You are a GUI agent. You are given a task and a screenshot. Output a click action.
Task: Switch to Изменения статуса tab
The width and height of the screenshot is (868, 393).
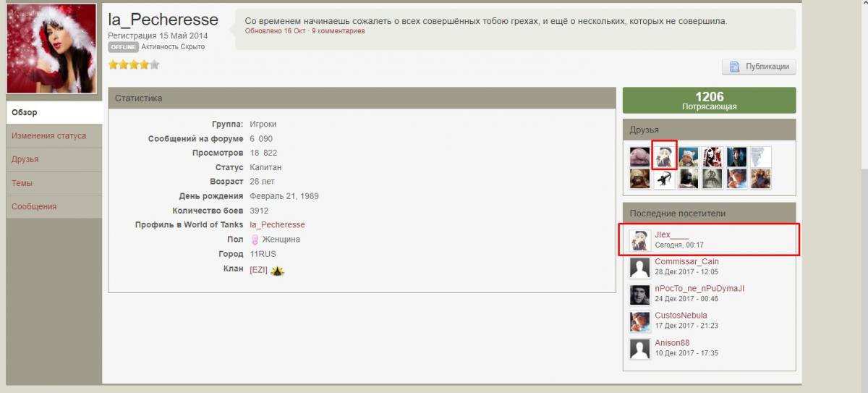click(54, 135)
